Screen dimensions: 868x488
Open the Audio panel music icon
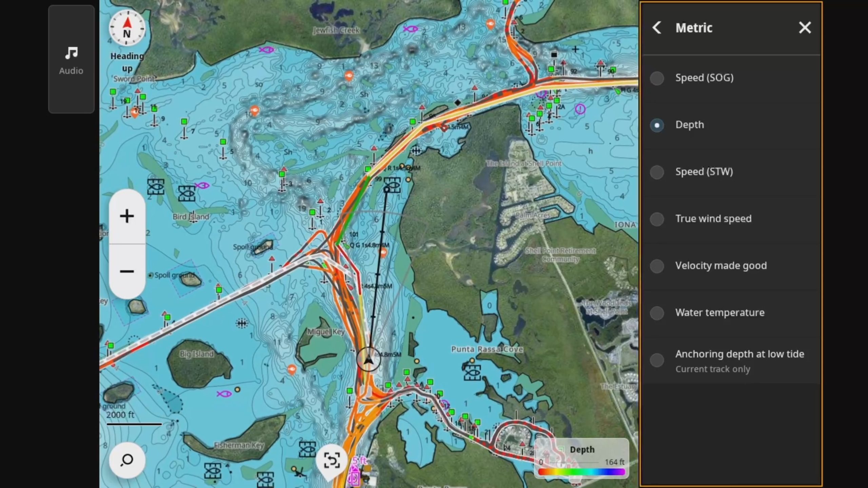coord(71,53)
